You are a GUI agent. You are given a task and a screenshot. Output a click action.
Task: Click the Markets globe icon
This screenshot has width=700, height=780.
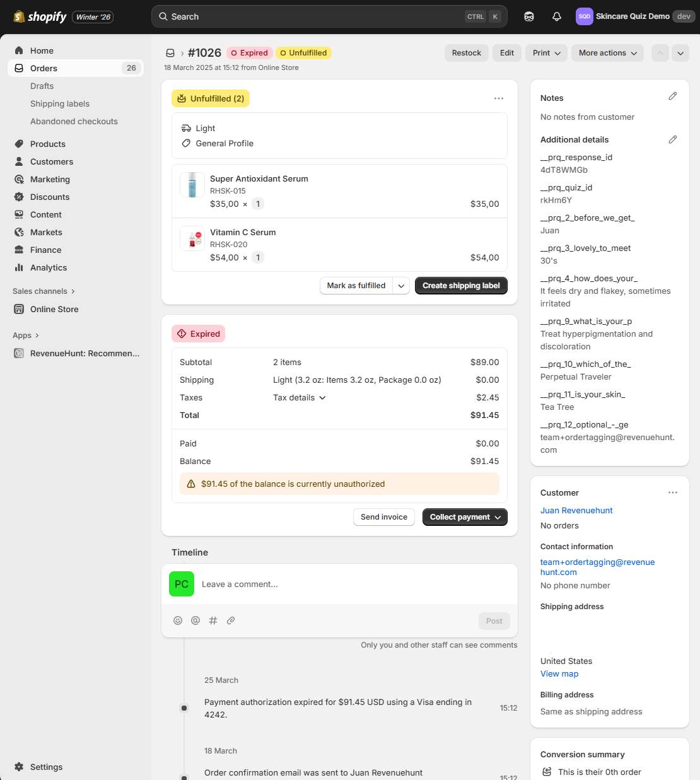(x=19, y=232)
